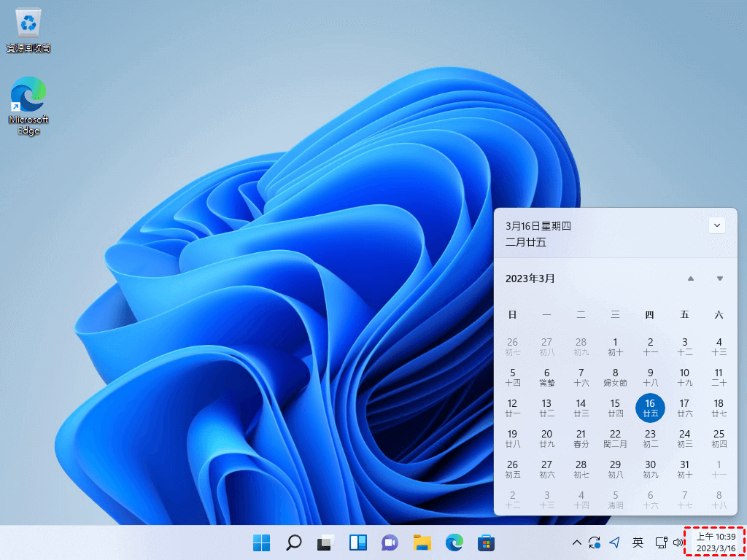Viewport: 747px width, 560px height.
Task: Launch Microsoft Store from the taskbar
Action: click(x=486, y=542)
